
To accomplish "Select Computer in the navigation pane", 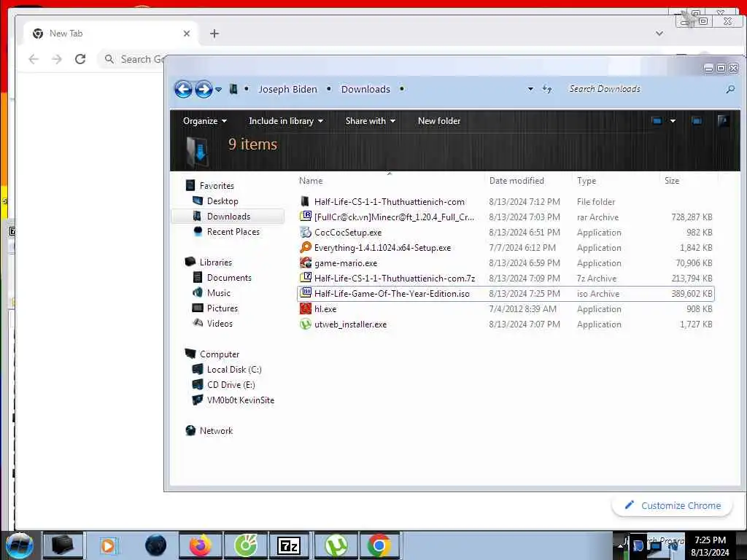I will point(219,354).
